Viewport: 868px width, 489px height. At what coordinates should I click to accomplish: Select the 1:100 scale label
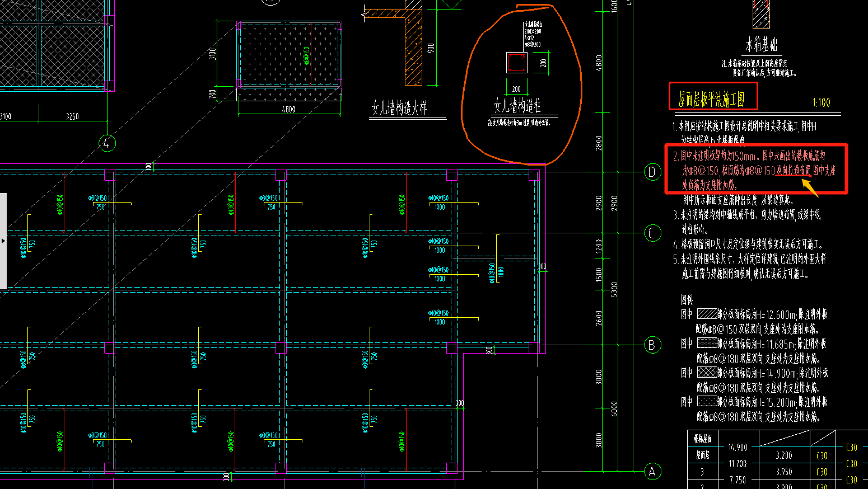coord(821,102)
